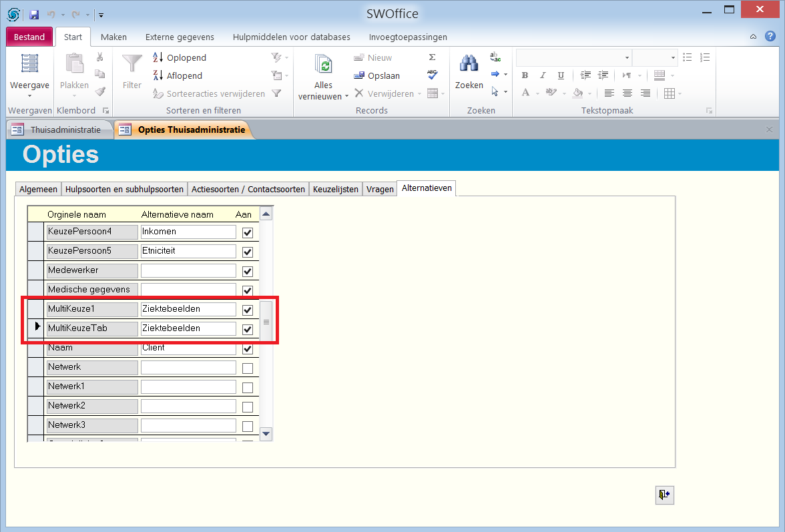Click the Toggle Filter funnel icon
785x532 pixels.
[276, 93]
